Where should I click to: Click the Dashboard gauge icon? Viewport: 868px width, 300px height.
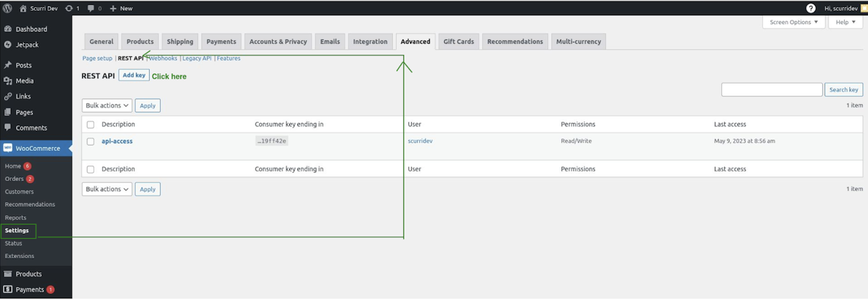pyautogui.click(x=8, y=29)
